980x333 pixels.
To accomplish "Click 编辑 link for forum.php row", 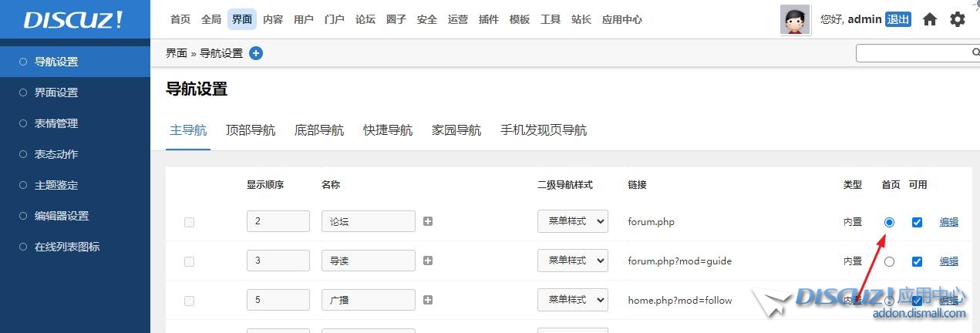I will tap(948, 222).
